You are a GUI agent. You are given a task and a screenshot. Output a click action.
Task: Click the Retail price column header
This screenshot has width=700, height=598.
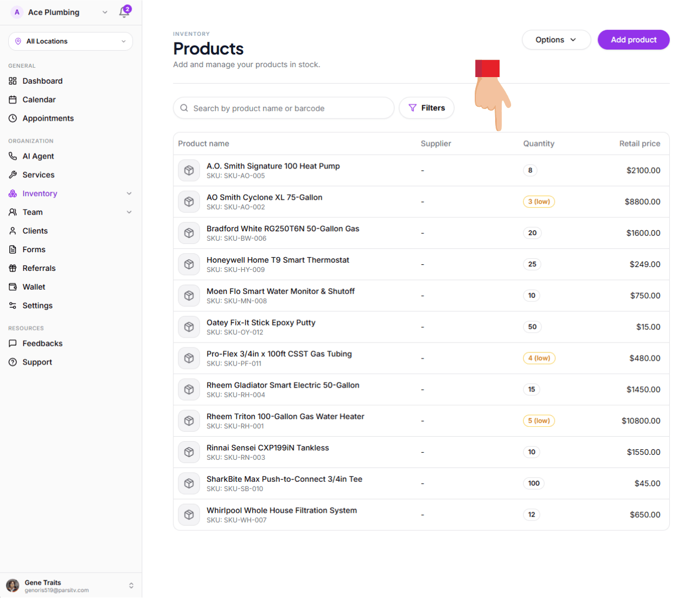(639, 144)
